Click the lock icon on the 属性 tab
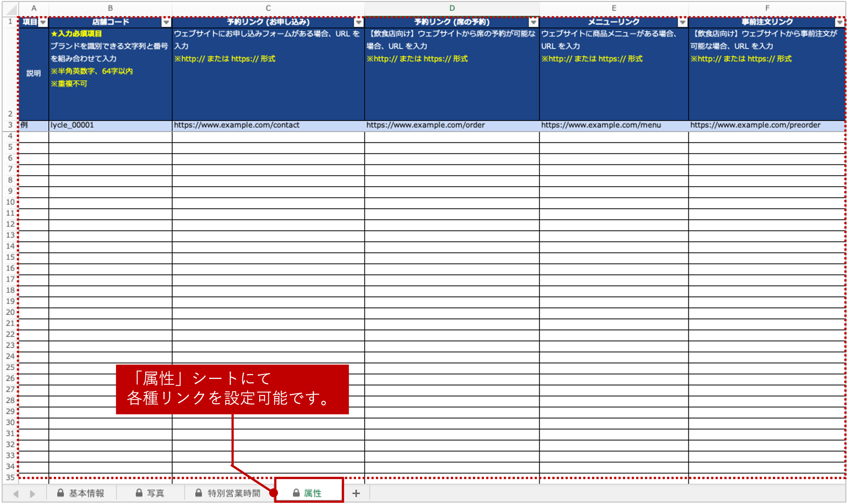The width and height of the screenshot is (847, 504). (x=296, y=493)
